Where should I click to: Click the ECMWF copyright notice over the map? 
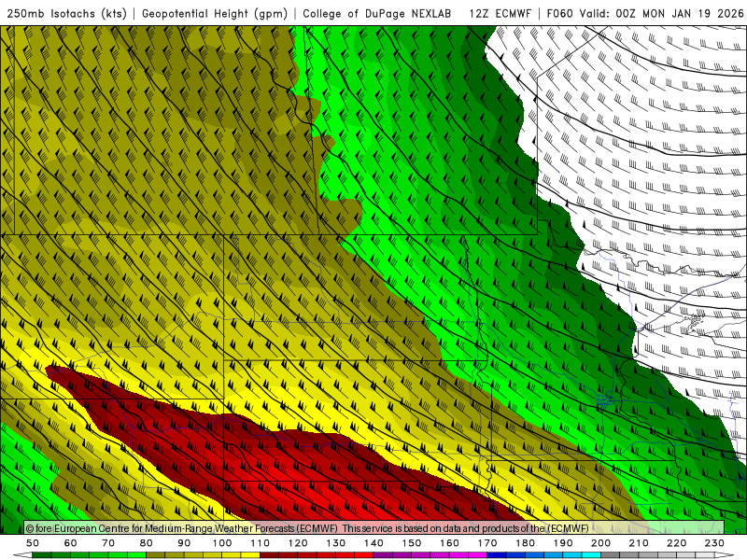[307, 528]
